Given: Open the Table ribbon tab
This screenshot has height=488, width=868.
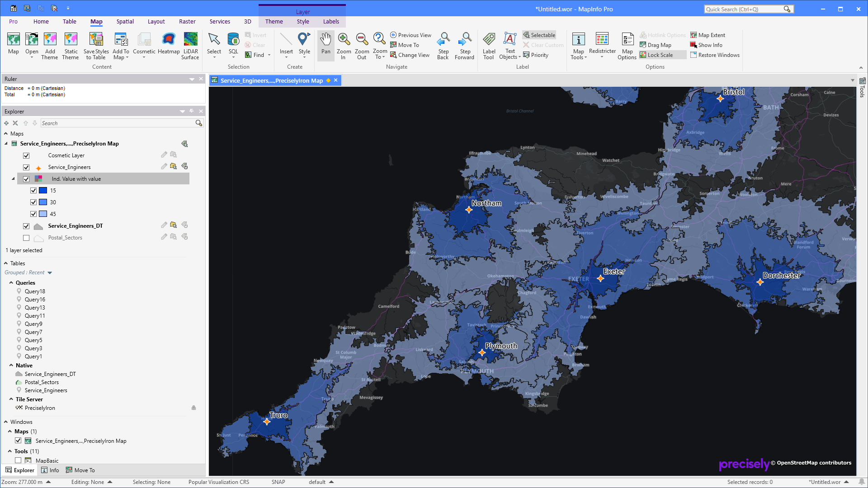Looking at the screenshot, I should (x=69, y=21).
